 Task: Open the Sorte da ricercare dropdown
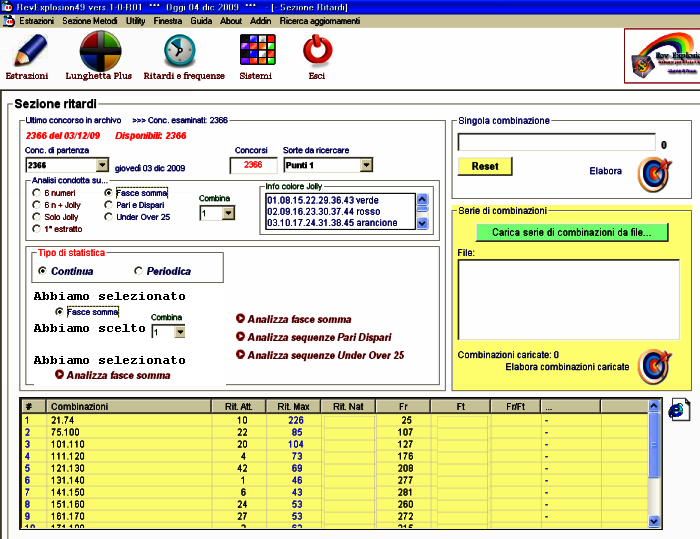tap(366, 165)
